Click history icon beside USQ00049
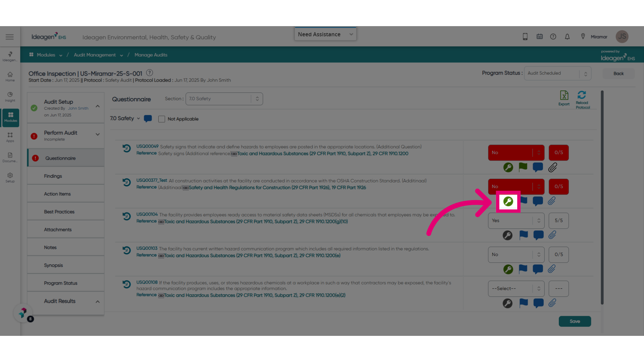The width and height of the screenshot is (644, 362). [126, 148]
